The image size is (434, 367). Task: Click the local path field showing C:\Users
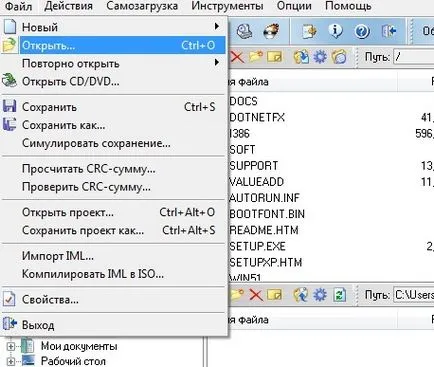(414, 295)
